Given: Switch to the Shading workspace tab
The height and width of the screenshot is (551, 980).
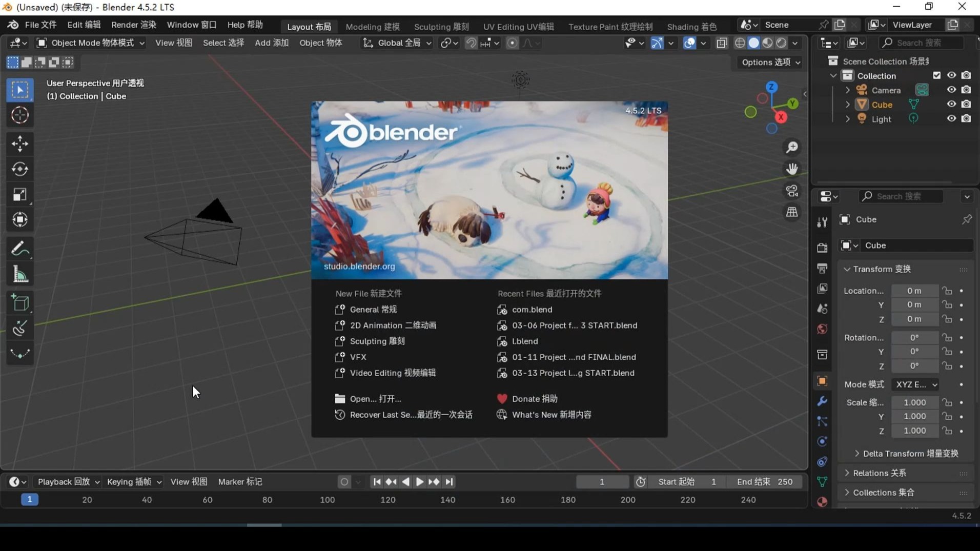Looking at the screenshot, I should pos(691,27).
